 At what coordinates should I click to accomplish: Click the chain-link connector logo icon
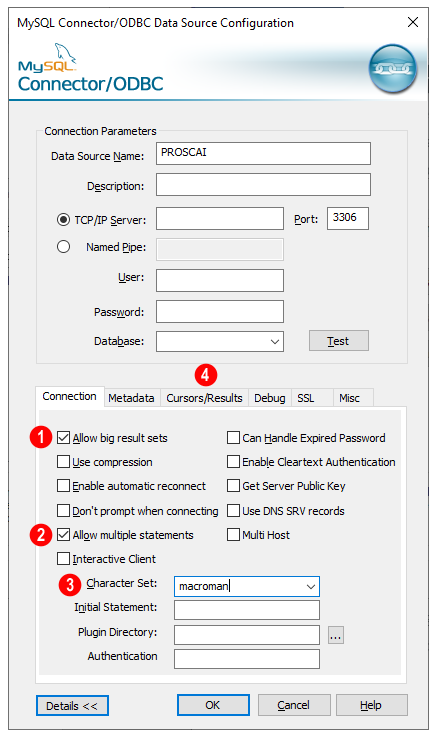point(393,69)
